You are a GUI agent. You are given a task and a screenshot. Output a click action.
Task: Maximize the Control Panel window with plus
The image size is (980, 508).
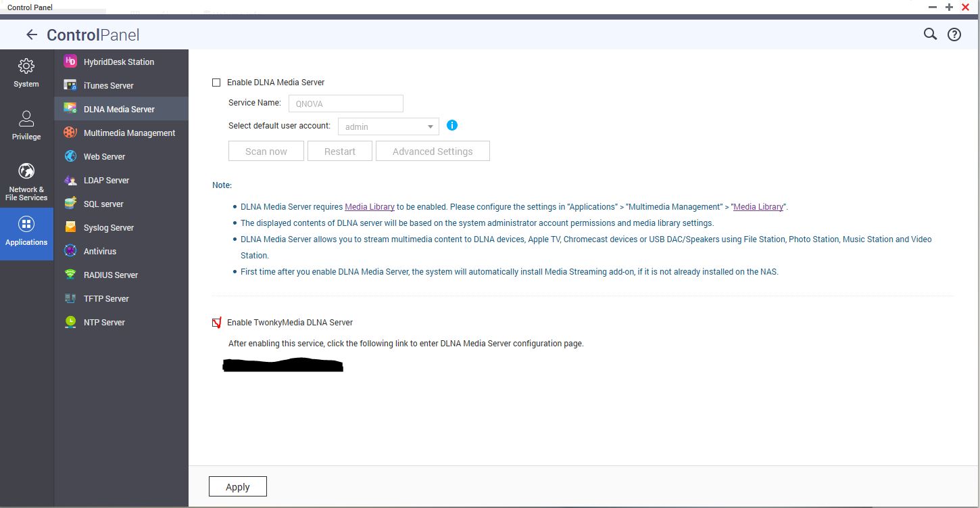tap(950, 7)
